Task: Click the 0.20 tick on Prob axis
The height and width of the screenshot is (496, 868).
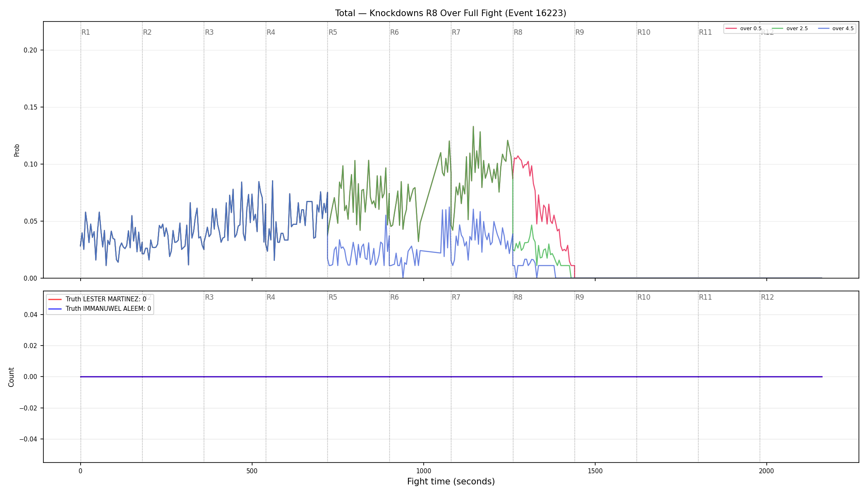Action: tap(31, 50)
